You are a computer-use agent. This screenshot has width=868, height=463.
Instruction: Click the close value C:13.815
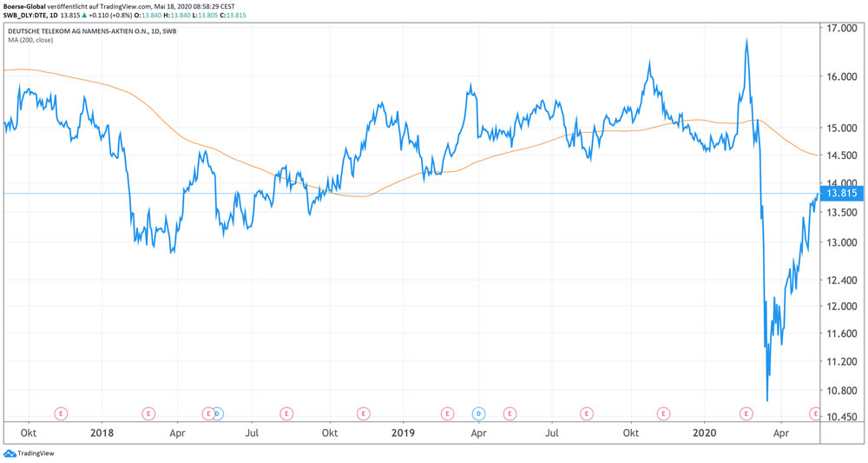point(233,15)
